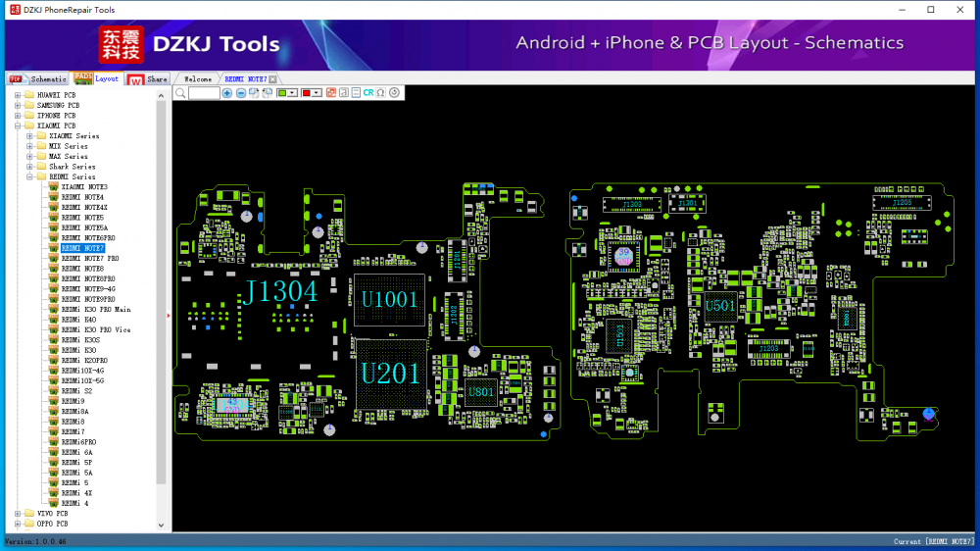This screenshot has height=551, width=980.
Task: Open the Welcome document tab
Action: (x=198, y=79)
